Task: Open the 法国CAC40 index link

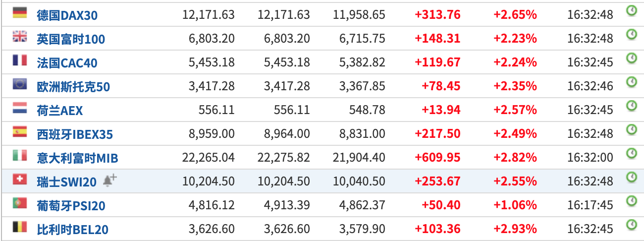Action: (x=67, y=63)
